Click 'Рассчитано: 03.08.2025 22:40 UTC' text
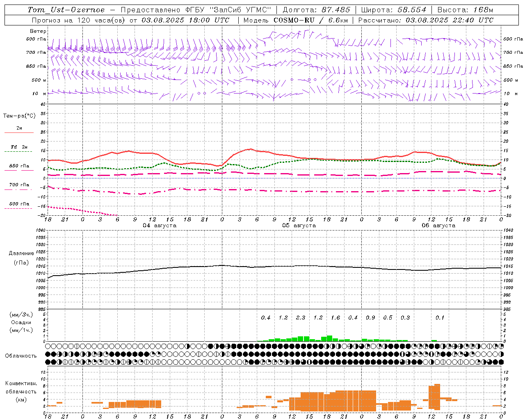 click(426, 20)
